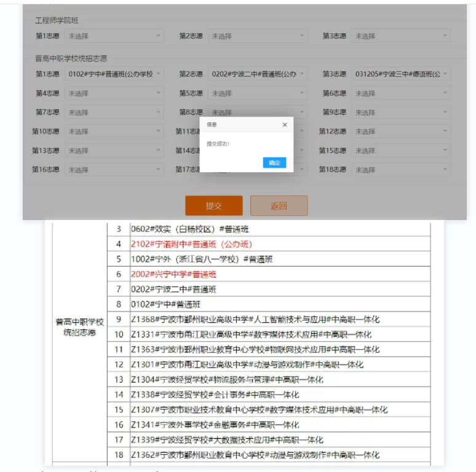Click red text 2002#兴宁中学#普通班 row
The image size is (476, 472).
(x=174, y=274)
